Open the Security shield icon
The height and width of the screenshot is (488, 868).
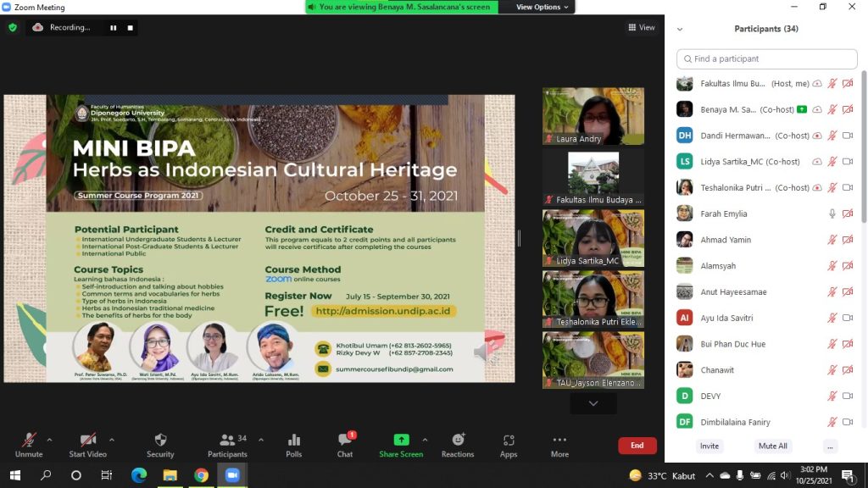pos(160,441)
